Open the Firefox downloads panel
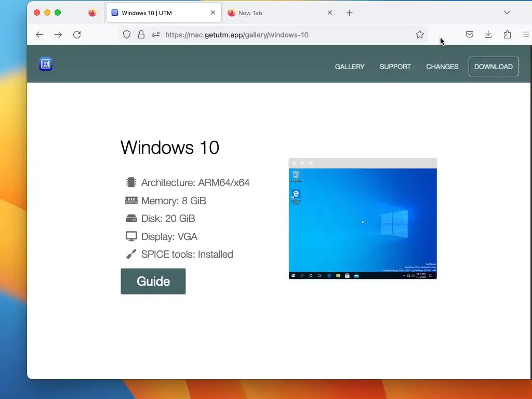The image size is (532, 399). point(488,34)
